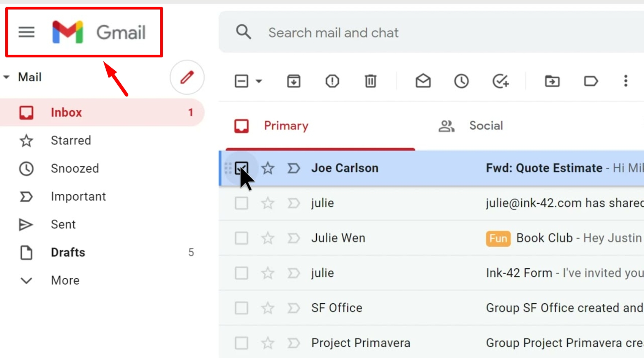The image size is (644, 358).
Task: Open the Inbox folder
Action: tap(102, 112)
